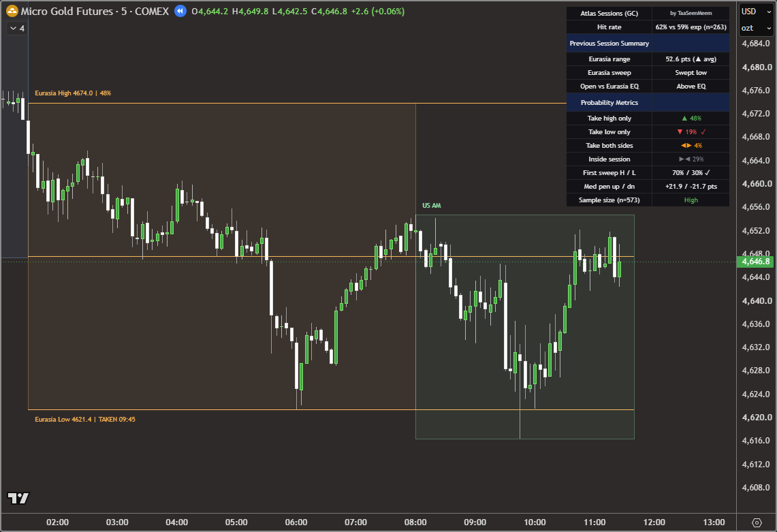The height and width of the screenshot is (532, 777).
Task: Click the Sample size High value
Action: 691,200
